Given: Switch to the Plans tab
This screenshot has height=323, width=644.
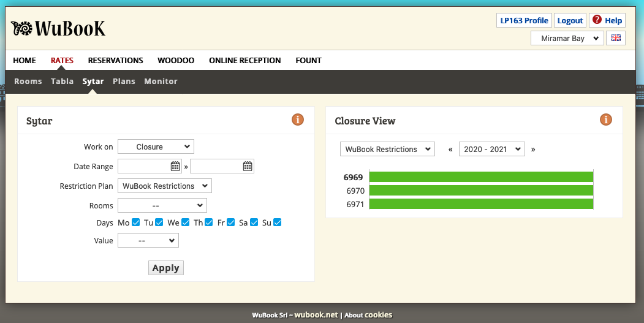Looking at the screenshot, I should (124, 82).
